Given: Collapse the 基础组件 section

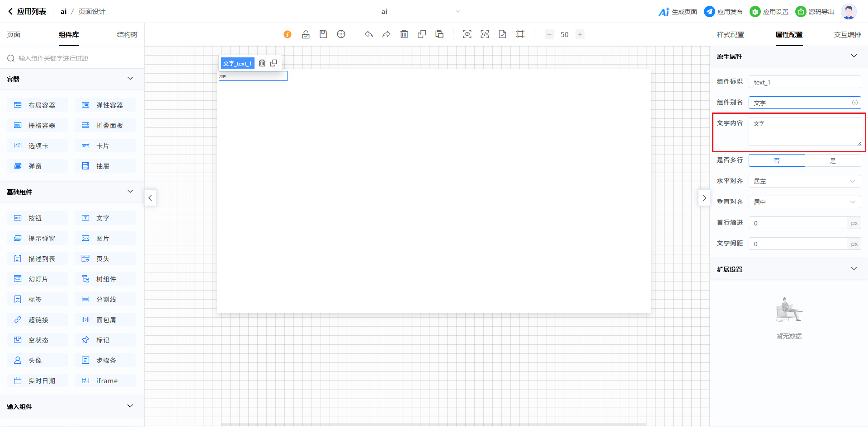Looking at the screenshot, I should pyautogui.click(x=130, y=192).
